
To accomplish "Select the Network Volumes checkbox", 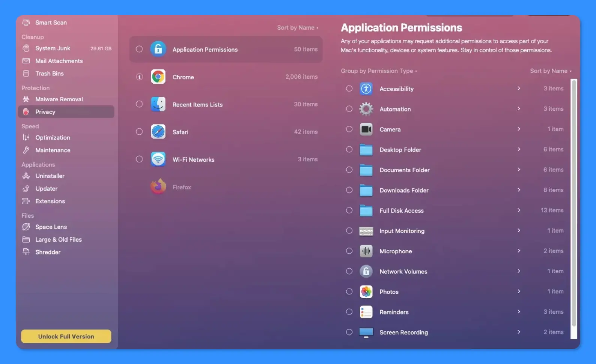I will coord(349,271).
